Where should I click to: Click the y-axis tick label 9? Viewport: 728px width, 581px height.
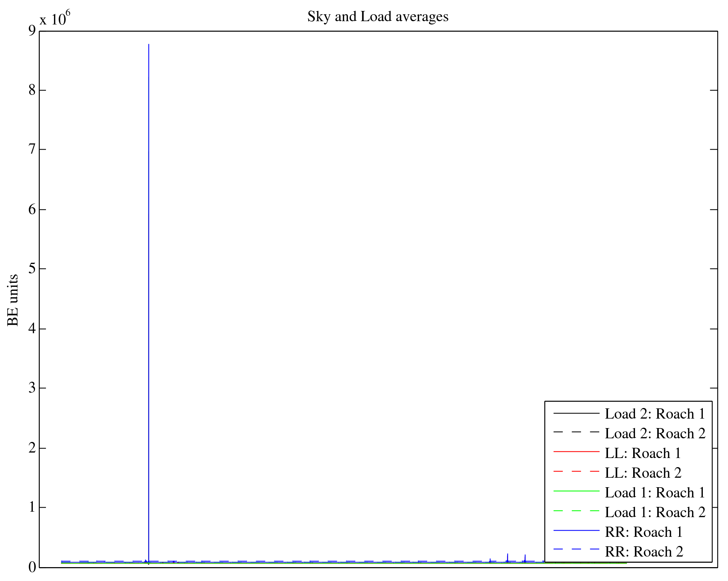32,31
